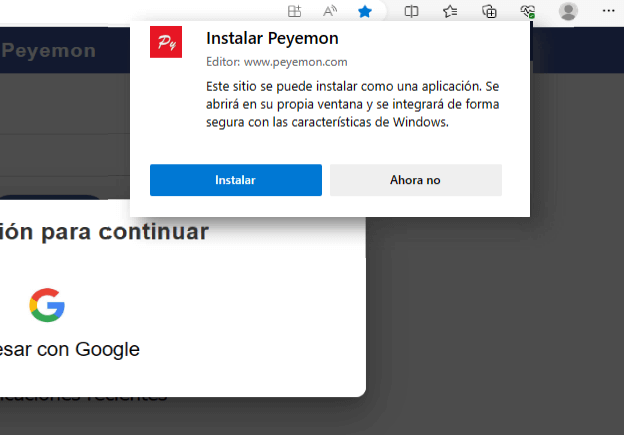Open the Settings and more menu
The width and height of the screenshot is (624, 435).
(x=608, y=11)
